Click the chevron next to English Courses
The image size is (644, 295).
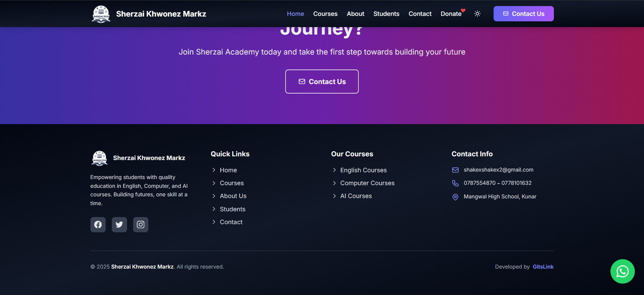[334, 170]
